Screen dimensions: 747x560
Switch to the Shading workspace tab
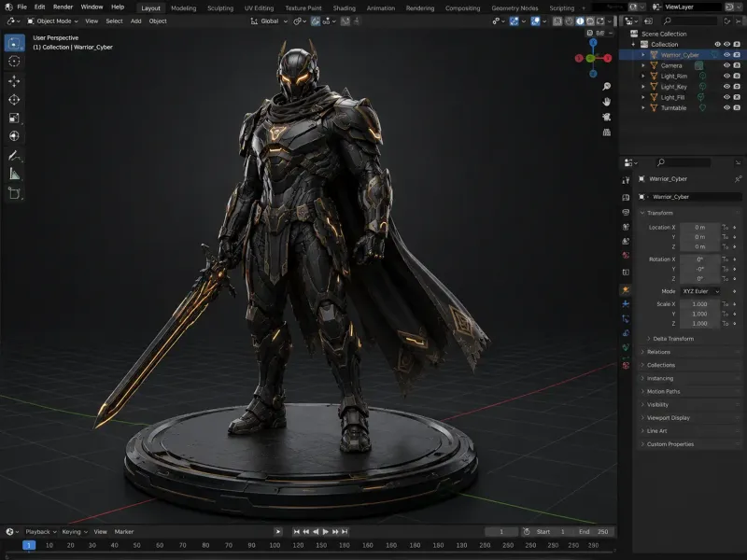(344, 8)
